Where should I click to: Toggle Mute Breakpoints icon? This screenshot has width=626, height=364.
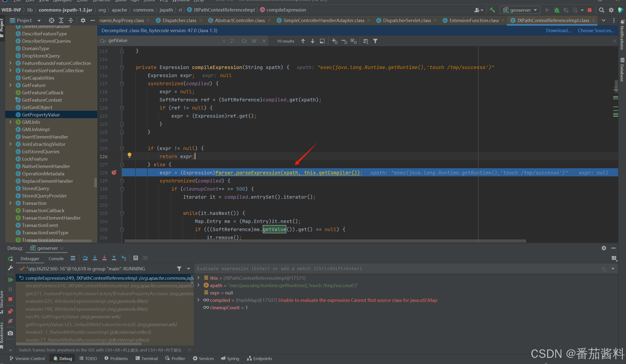click(x=10, y=321)
